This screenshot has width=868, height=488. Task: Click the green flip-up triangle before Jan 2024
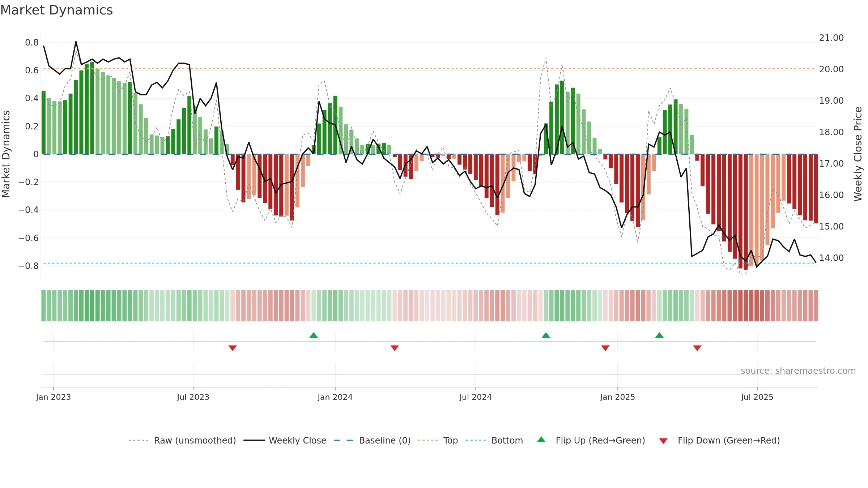point(314,335)
